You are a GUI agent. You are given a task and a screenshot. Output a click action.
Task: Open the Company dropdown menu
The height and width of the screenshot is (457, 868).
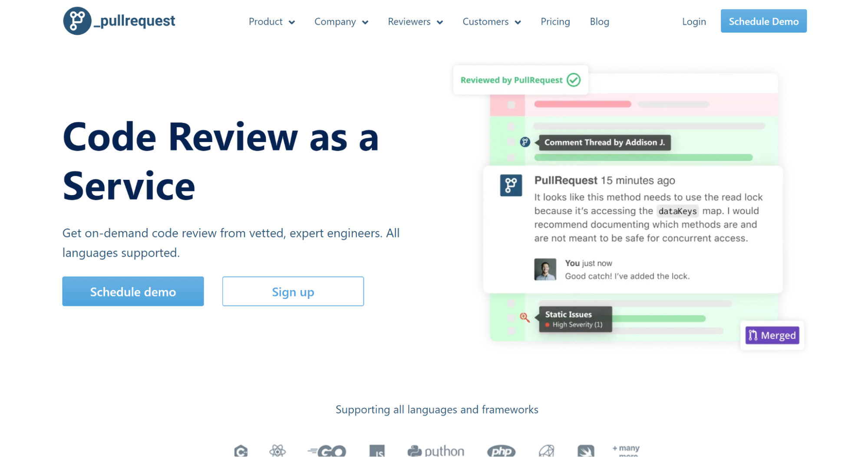(341, 22)
